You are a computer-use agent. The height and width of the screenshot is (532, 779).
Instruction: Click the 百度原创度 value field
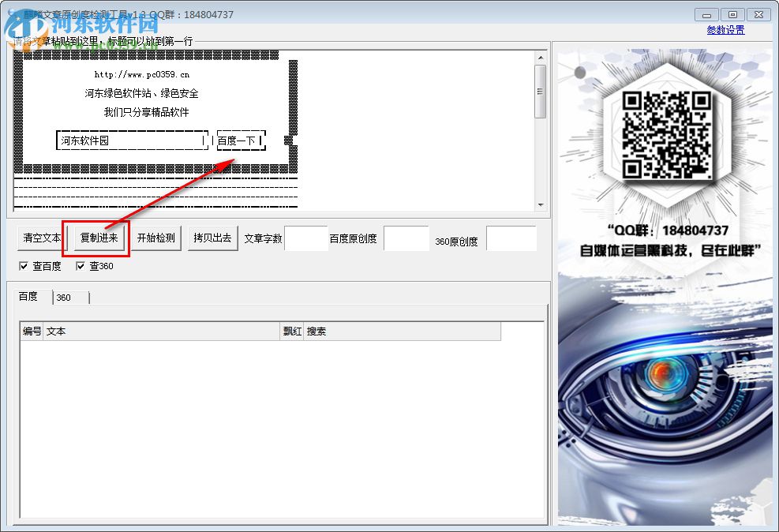click(406, 238)
